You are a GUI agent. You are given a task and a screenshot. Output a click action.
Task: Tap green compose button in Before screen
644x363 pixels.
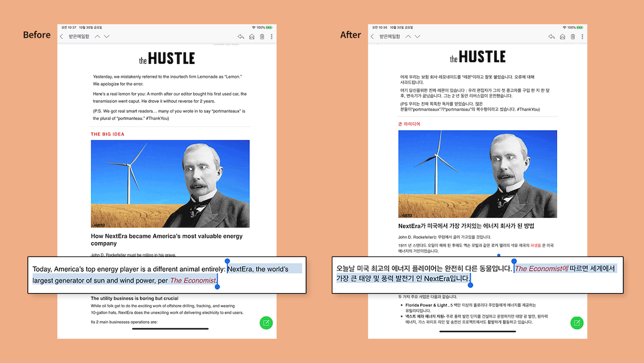coord(266,323)
